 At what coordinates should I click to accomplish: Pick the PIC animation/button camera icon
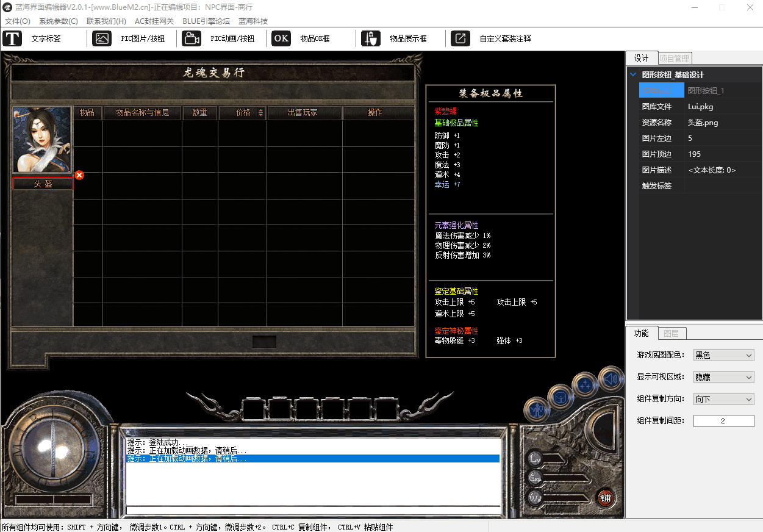tap(192, 38)
